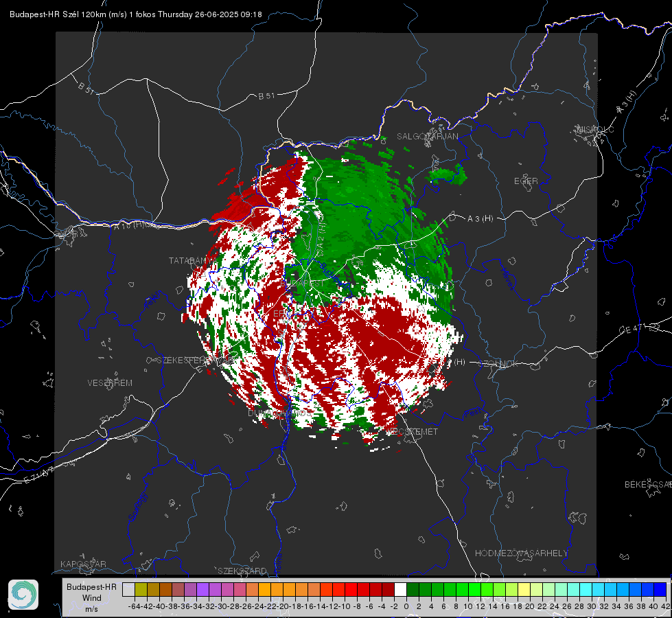Click the swirl weather service logo
Screen dimensions: 672x618
click(23, 595)
